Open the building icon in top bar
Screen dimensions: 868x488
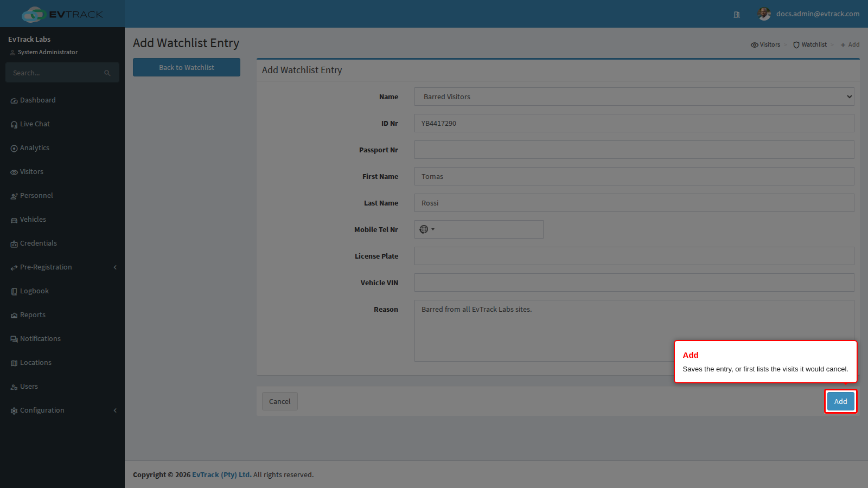(737, 15)
